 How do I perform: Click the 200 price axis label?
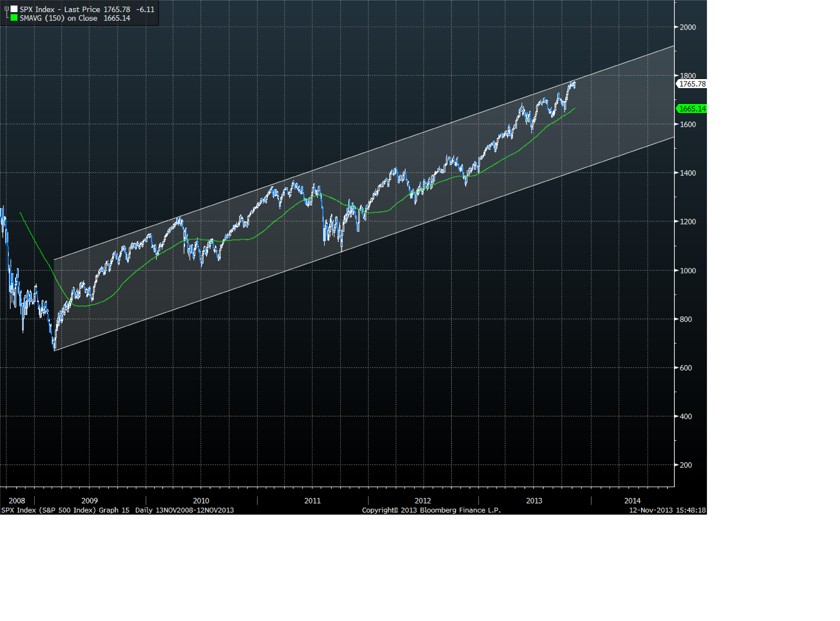coord(686,465)
